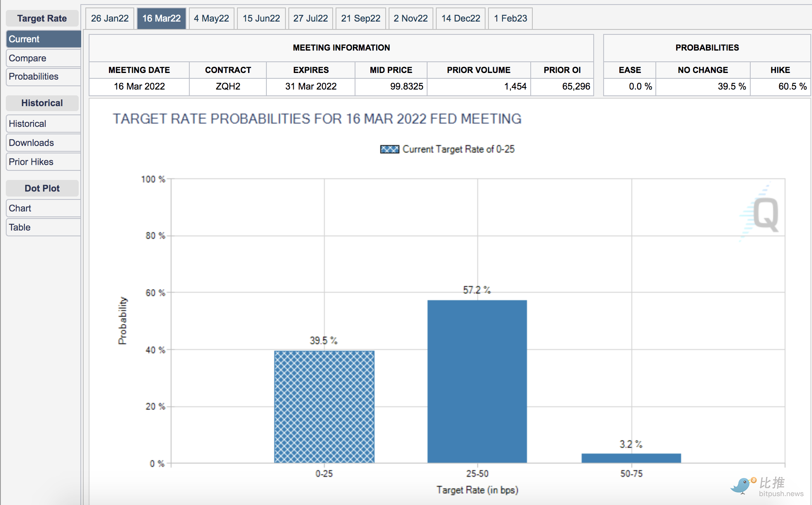Click the 57.2 % bar label
Viewport: 812px width, 505px height.
(477, 290)
